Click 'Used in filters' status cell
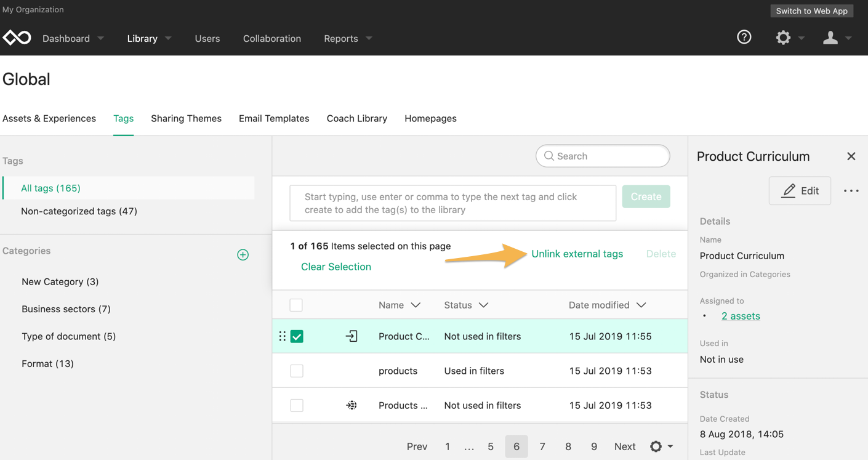This screenshot has width=868, height=460. pyautogui.click(x=474, y=371)
